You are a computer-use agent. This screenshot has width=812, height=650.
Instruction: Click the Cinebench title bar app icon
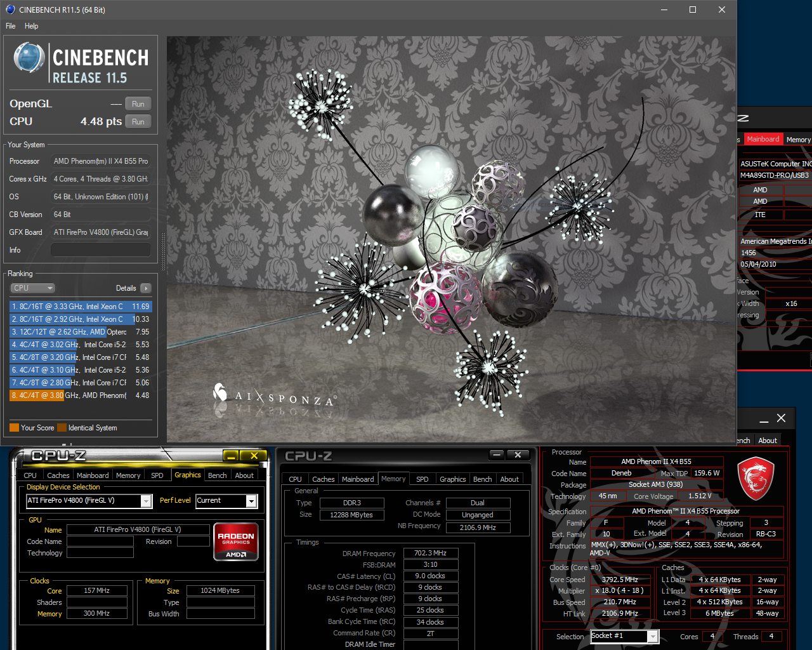point(10,10)
